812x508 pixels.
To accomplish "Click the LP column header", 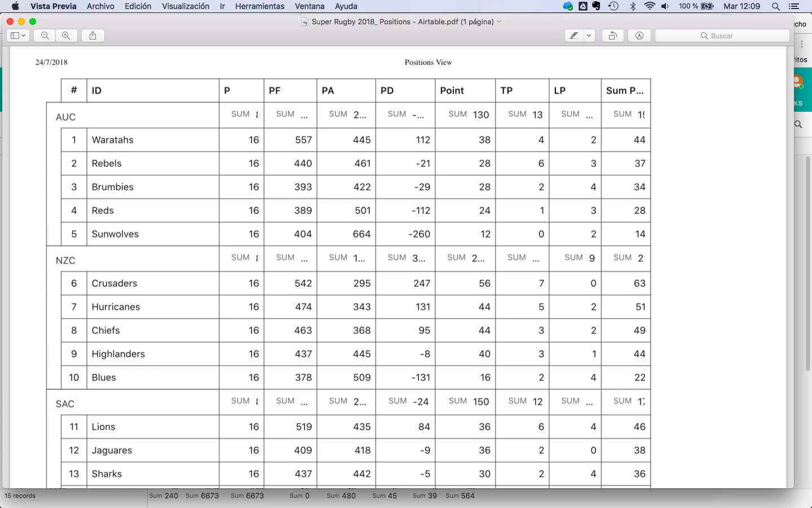I will [575, 90].
